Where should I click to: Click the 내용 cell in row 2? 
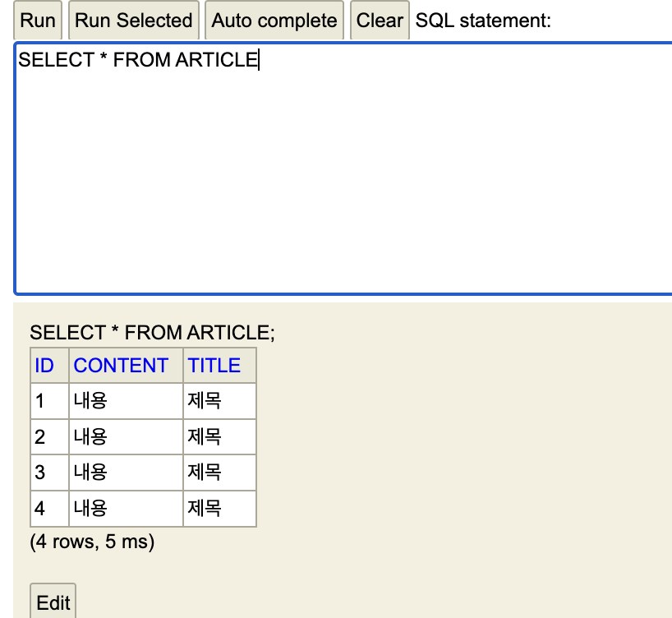[x=126, y=436]
